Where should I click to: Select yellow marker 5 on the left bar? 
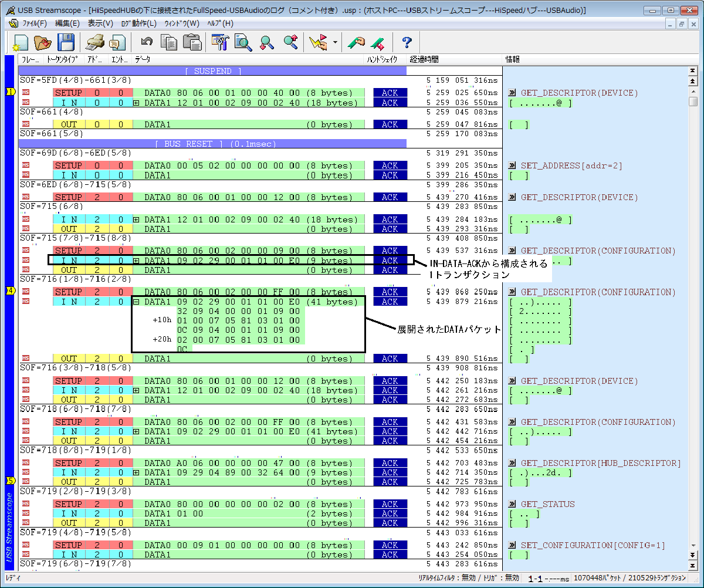(x=10, y=481)
